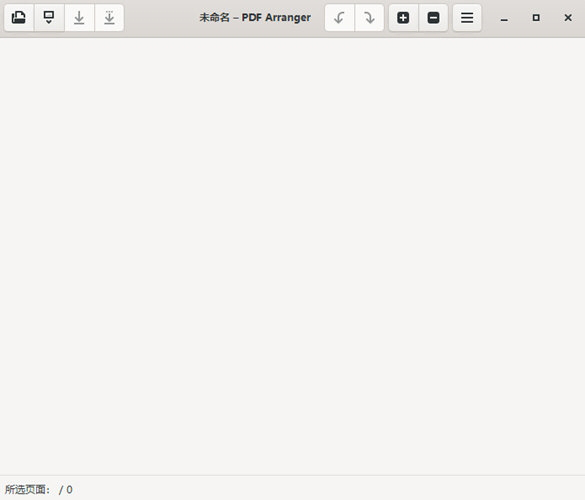This screenshot has height=500, width=585.
Task: Rotate pages right (clockwise)
Action: click(369, 18)
